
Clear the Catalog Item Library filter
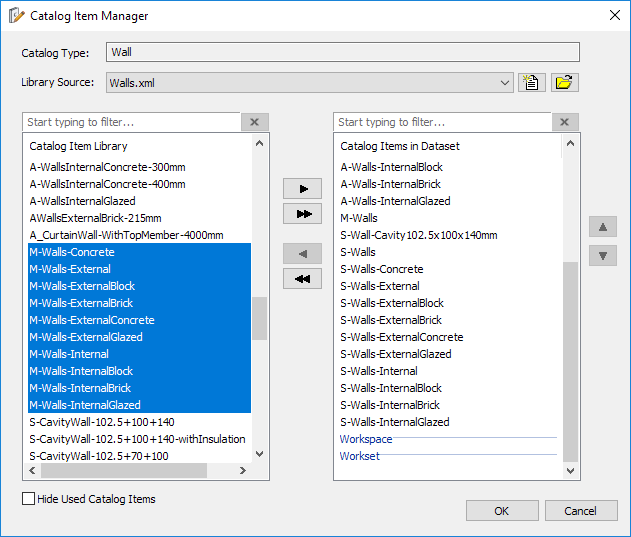point(255,122)
